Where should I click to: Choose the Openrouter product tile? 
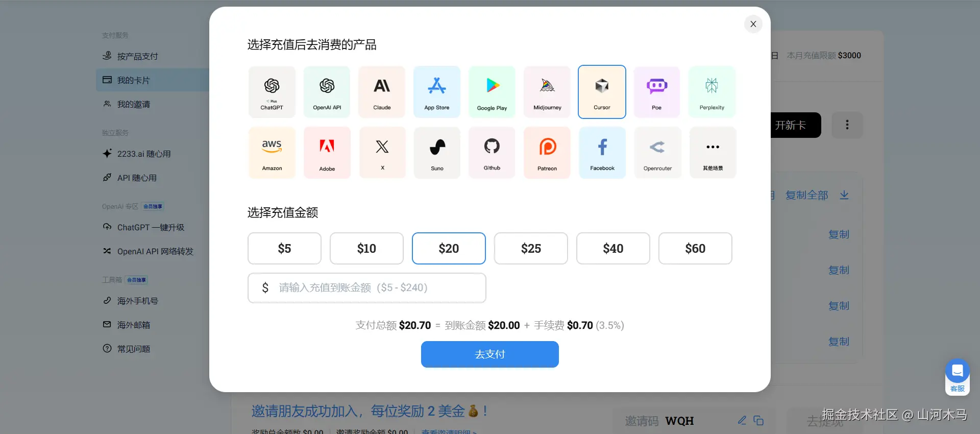click(x=657, y=153)
